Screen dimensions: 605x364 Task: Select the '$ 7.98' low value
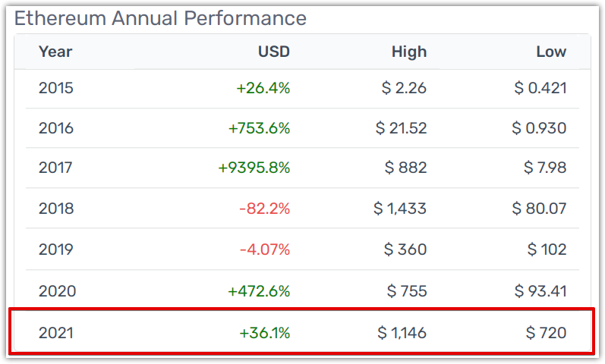[545, 168]
